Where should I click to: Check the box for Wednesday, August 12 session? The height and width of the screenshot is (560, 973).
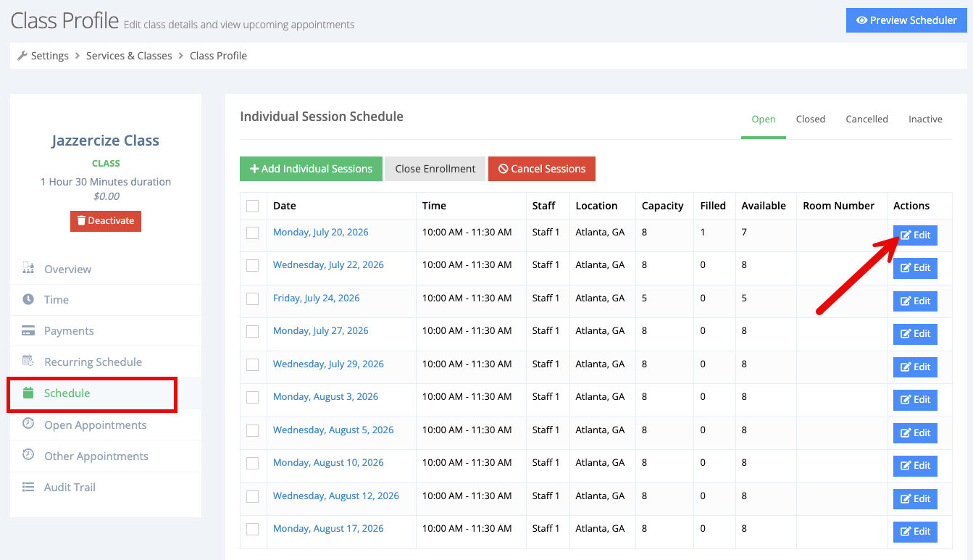point(252,496)
